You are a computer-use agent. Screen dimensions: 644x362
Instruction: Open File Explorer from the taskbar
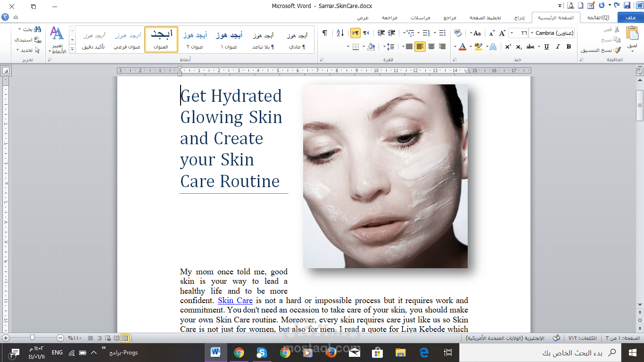[400, 353]
